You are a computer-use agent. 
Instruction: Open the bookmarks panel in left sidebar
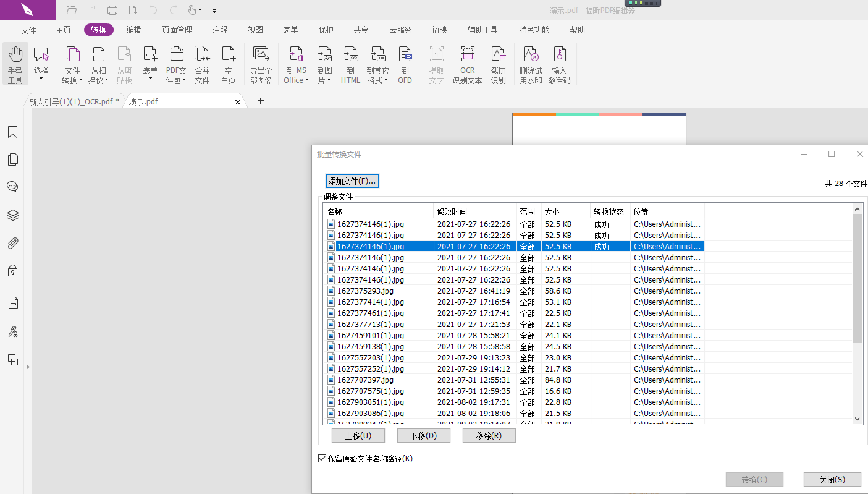click(13, 132)
